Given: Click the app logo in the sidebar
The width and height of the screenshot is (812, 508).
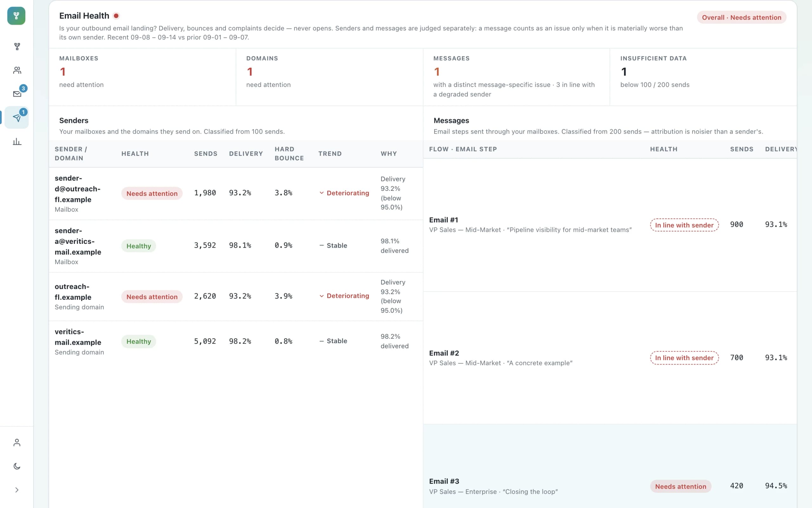Looking at the screenshot, I should pos(16,16).
